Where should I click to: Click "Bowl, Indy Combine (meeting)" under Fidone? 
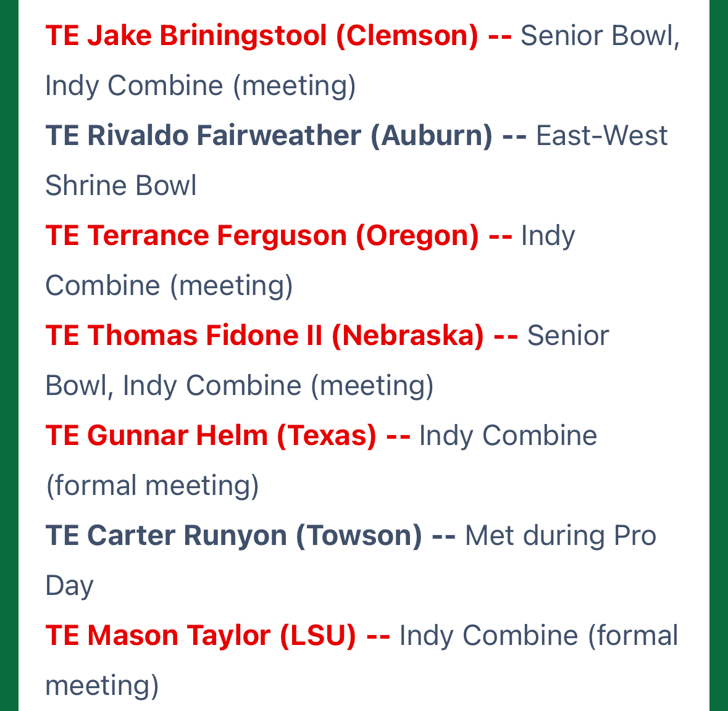click(240, 386)
